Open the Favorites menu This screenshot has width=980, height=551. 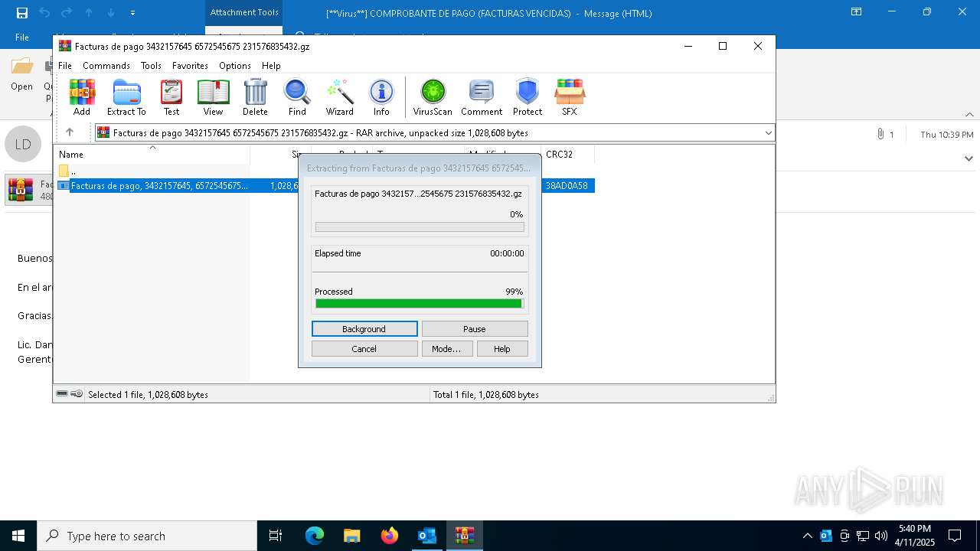coord(190,66)
